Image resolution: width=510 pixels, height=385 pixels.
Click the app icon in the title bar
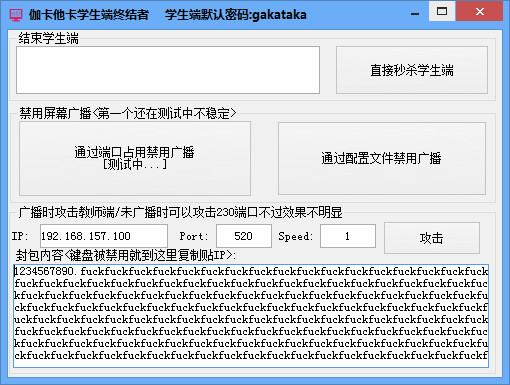click(15, 15)
